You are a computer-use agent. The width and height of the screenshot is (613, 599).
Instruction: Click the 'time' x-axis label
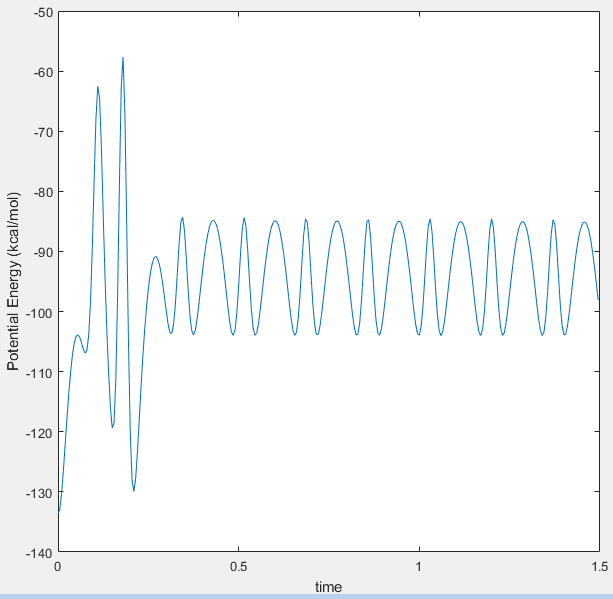[328, 587]
